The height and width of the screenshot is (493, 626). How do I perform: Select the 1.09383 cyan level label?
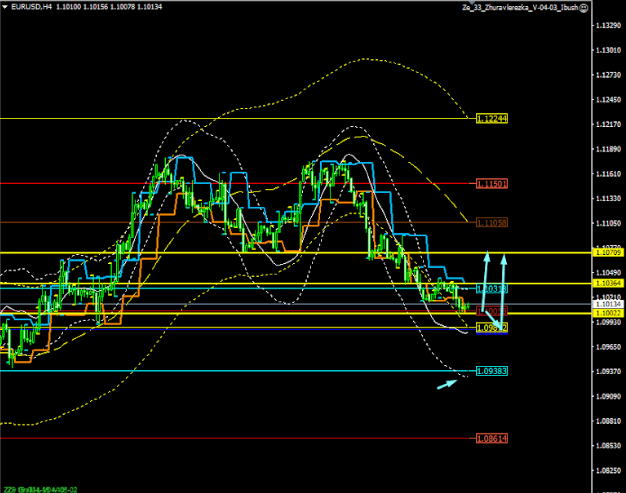click(x=493, y=371)
